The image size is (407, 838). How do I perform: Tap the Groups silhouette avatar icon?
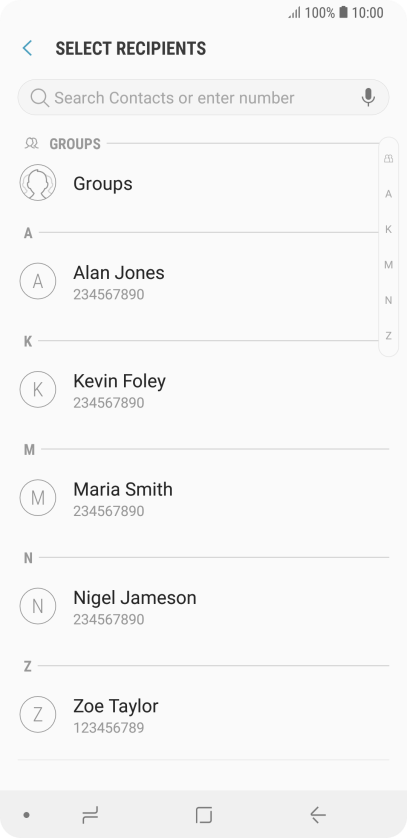coord(38,183)
